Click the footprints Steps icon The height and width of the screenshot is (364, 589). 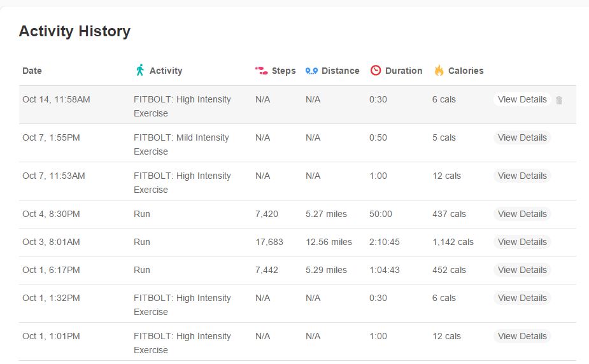coord(261,71)
